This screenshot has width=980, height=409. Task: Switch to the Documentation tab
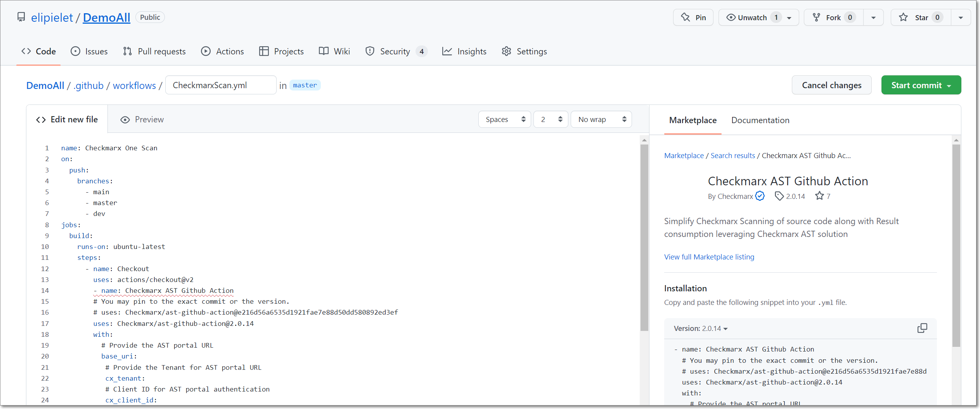click(760, 120)
